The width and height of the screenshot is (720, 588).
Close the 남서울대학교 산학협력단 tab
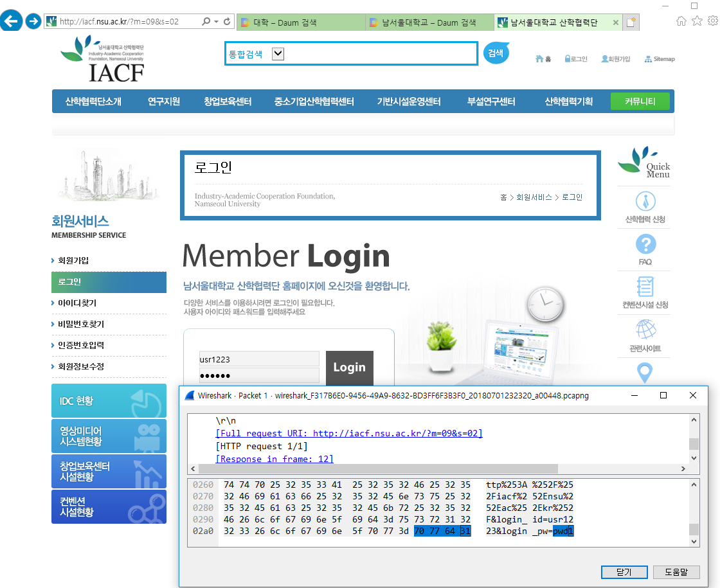[616, 22]
